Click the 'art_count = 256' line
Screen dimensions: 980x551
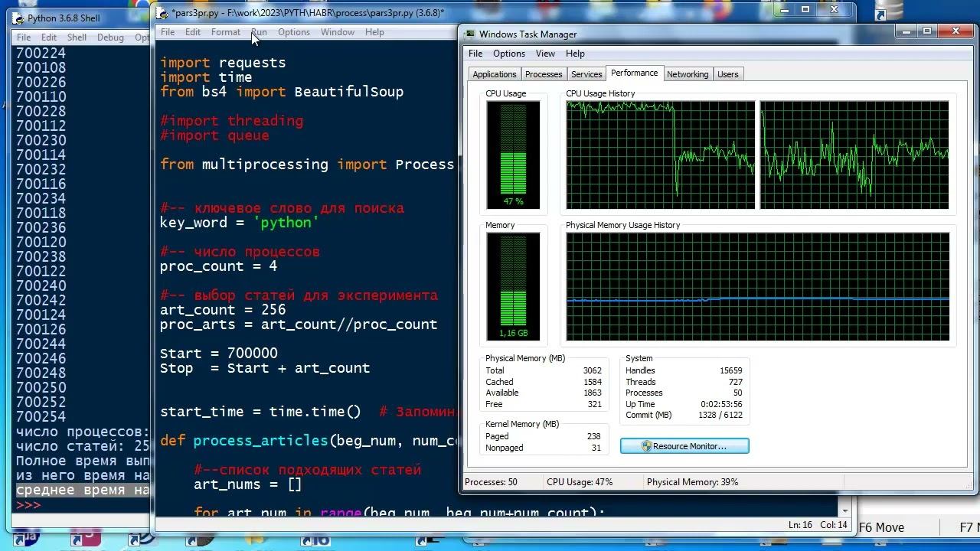pos(223,310)
